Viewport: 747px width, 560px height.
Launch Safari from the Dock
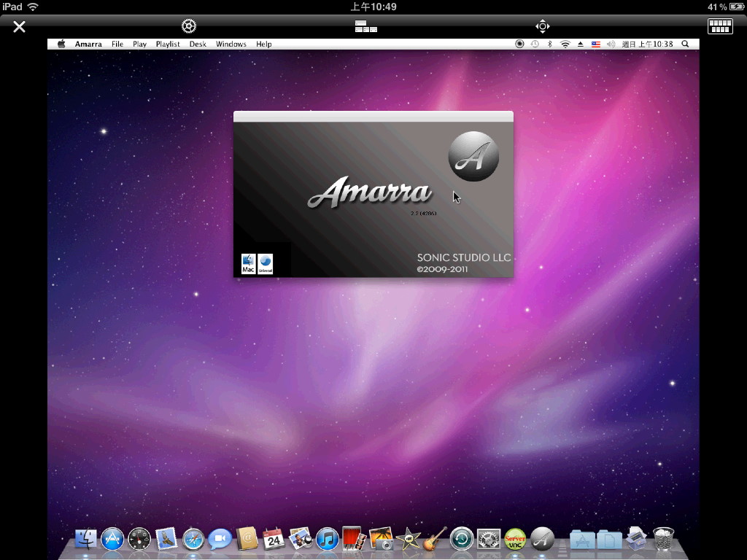click(193, 540)
